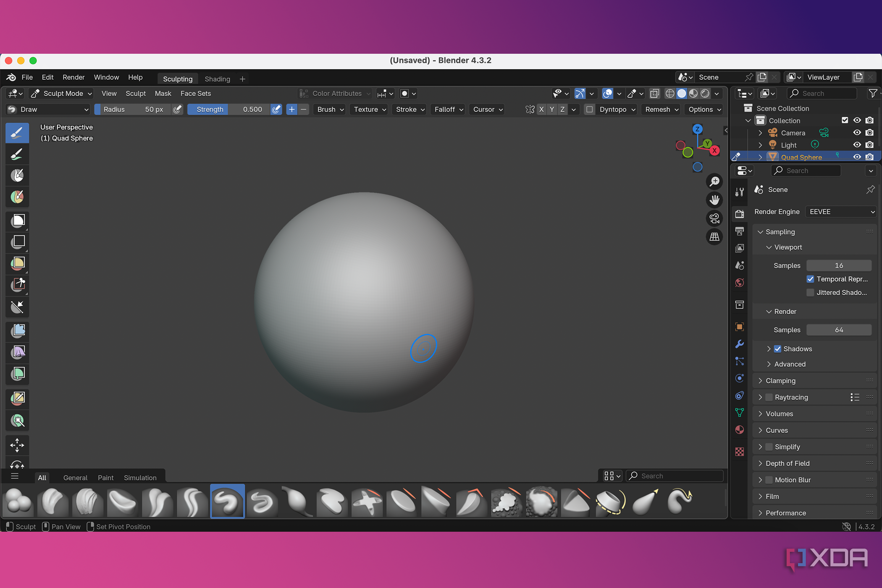Open the Options popover button
The image size is (882, 588).
coord(705,110)
